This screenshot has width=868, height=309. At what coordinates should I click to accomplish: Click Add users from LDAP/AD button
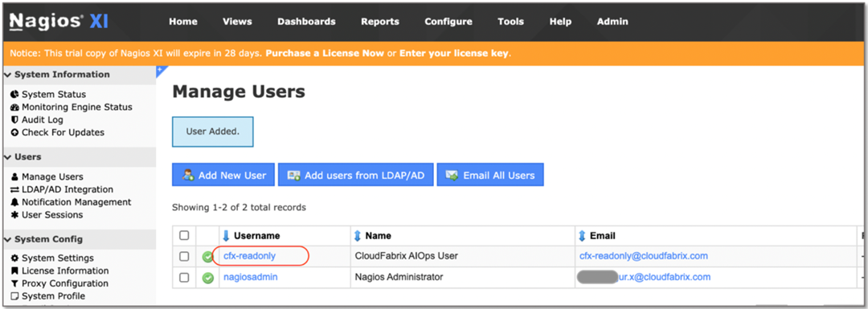(356, 175)
